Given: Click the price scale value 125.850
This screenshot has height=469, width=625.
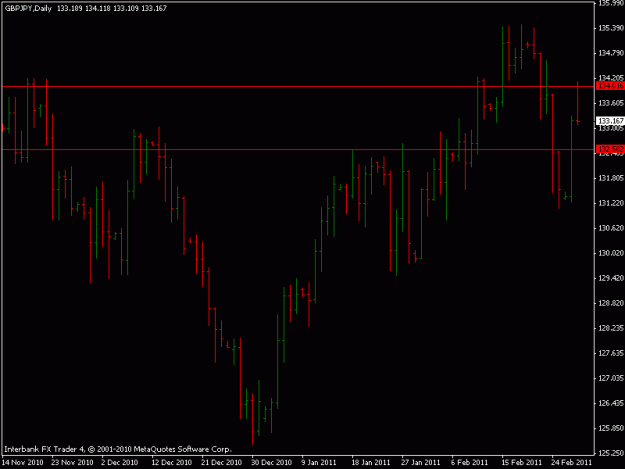Looking at the screenshot, I should click(611, 428).
